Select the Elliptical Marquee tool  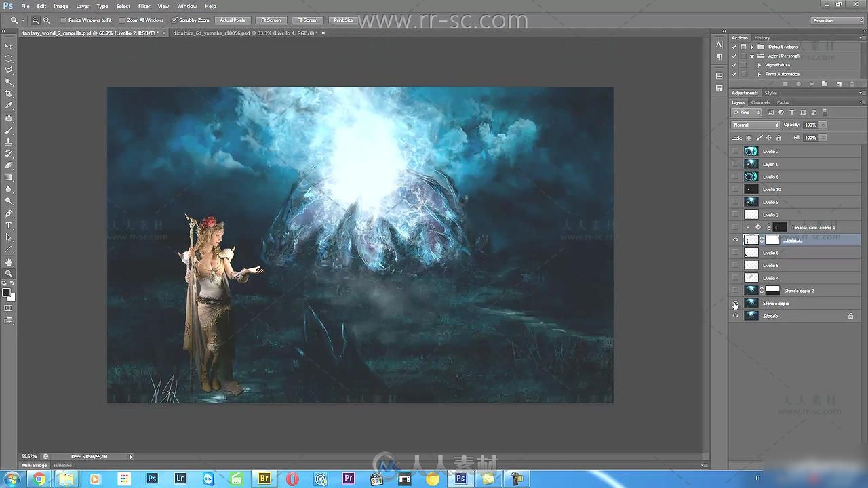9,58
